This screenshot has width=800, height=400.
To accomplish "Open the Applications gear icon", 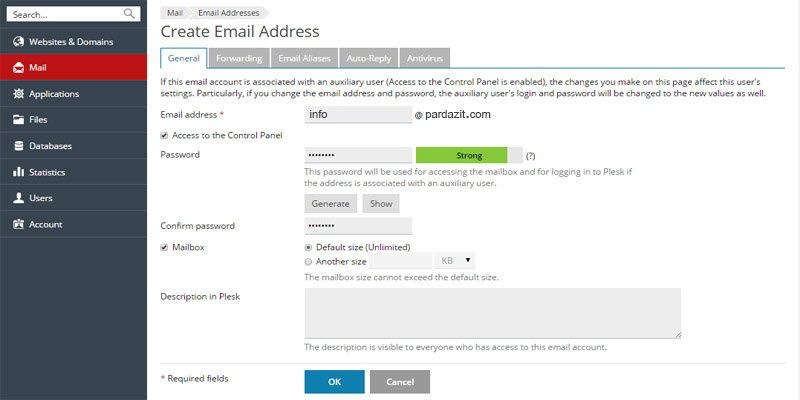I will coord(18,94).
